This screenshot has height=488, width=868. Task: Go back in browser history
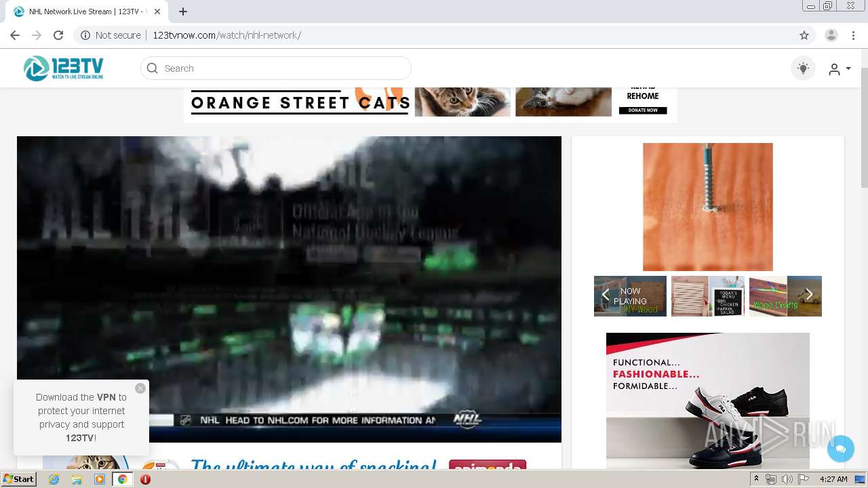(x=15, y=35)
